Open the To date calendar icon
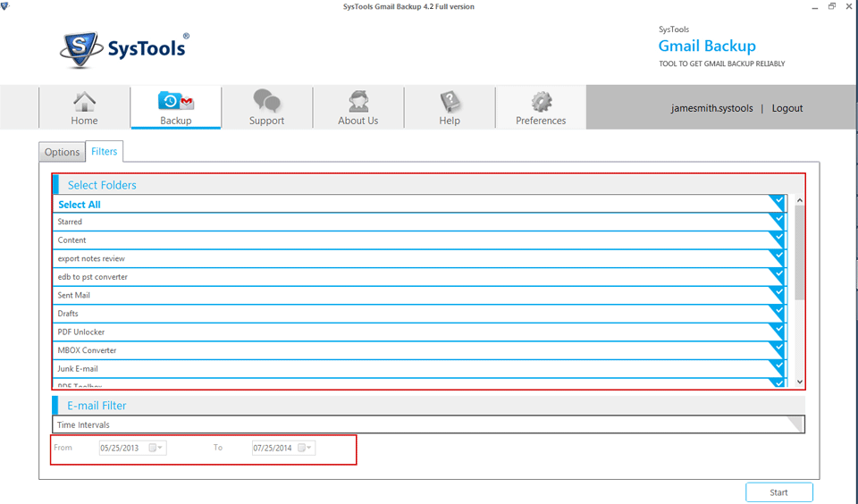Screen dimensions: 858x504 pyautogui.click(x=301, y=448)
